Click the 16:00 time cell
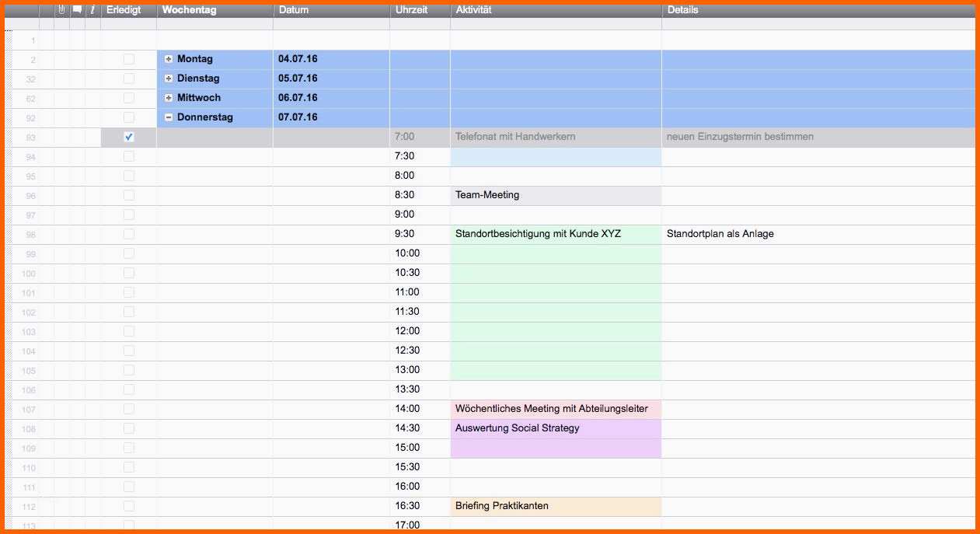This screenshot has width=980, height=534. click(x=420, y=487)
